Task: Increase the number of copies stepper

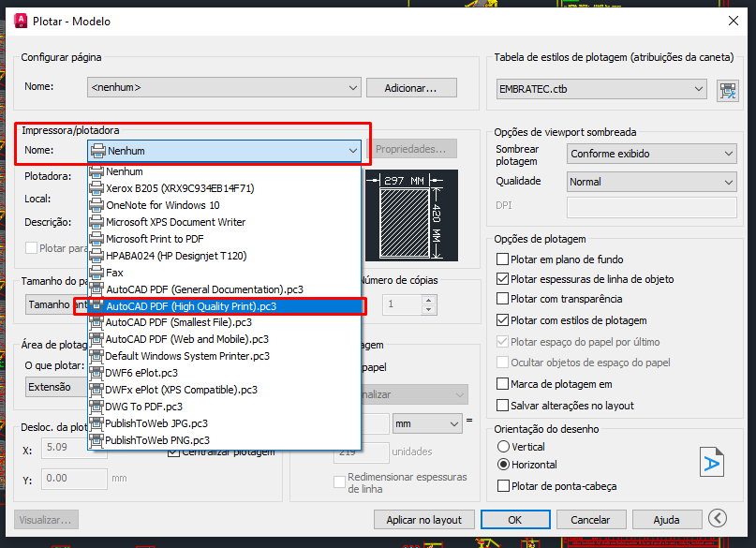Action: point(428,300)
